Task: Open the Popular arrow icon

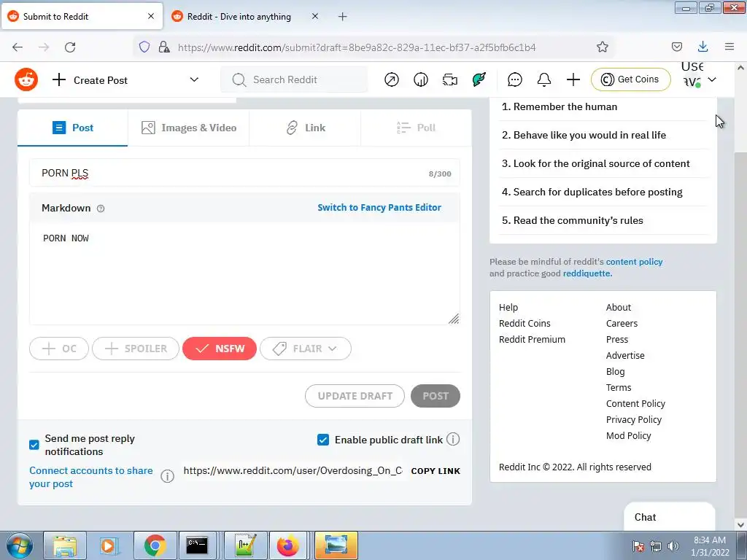Action: pyautogui.click(x=392, y=79)
